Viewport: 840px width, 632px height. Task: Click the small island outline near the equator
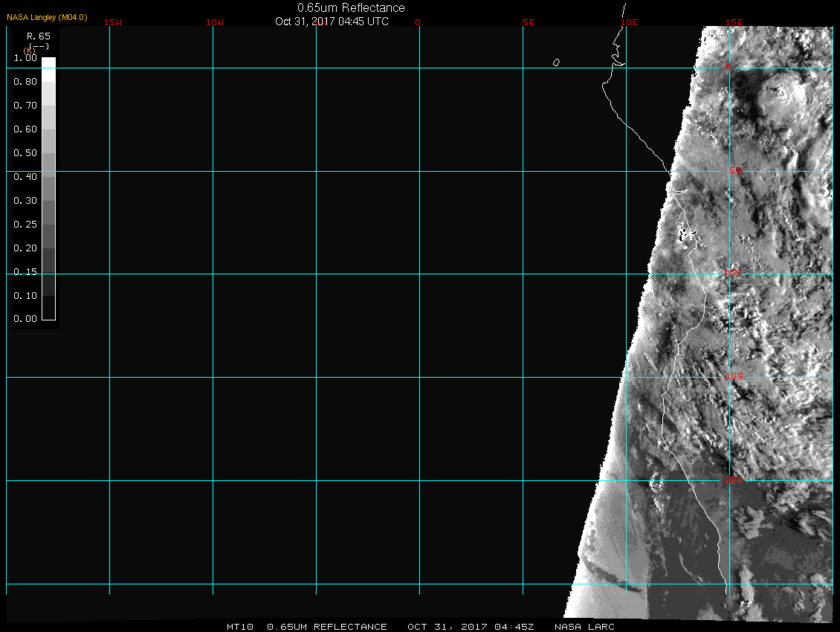click(556, 62)
